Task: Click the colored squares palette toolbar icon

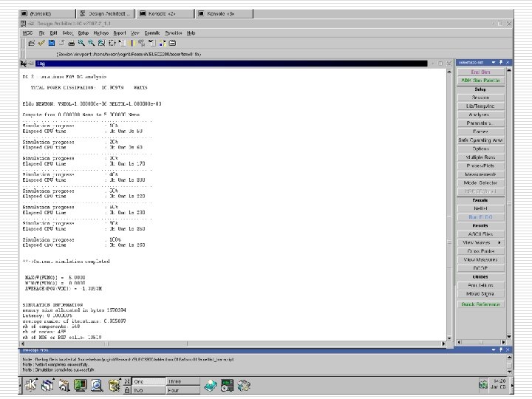Action: coord(162,43)
